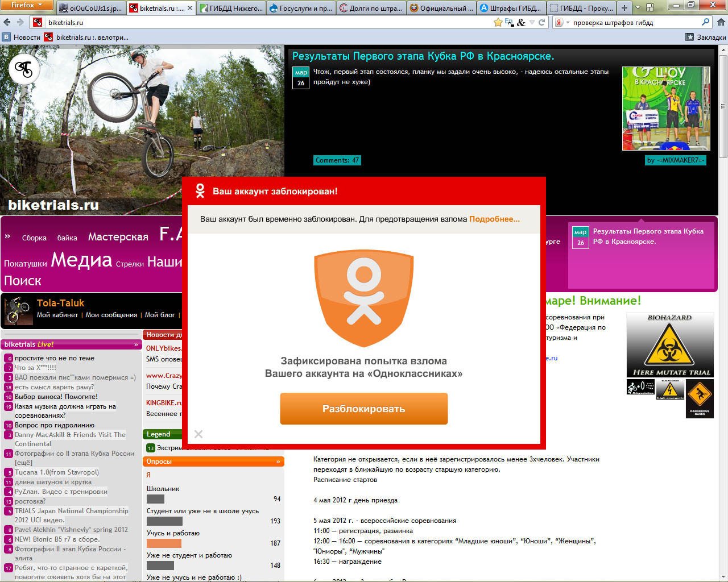Click the search magnifier icon
This screenshot has width=728, height=582.
[x=706, y=22]
